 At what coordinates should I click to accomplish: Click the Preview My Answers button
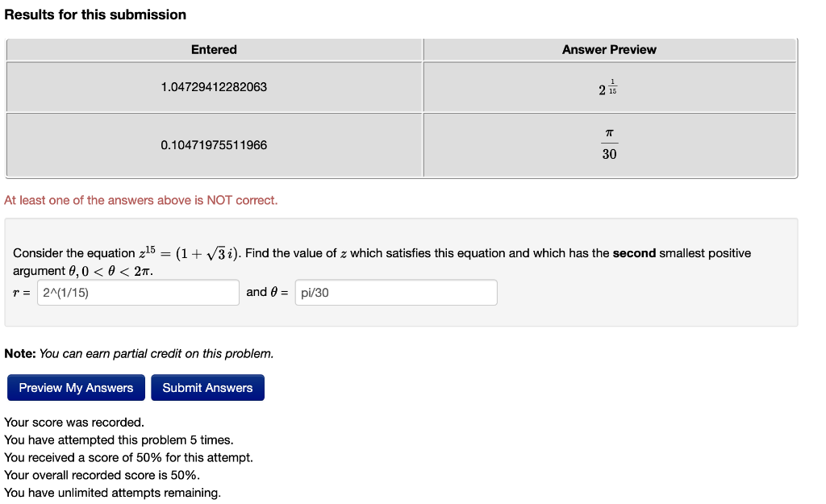click(75, 388)
